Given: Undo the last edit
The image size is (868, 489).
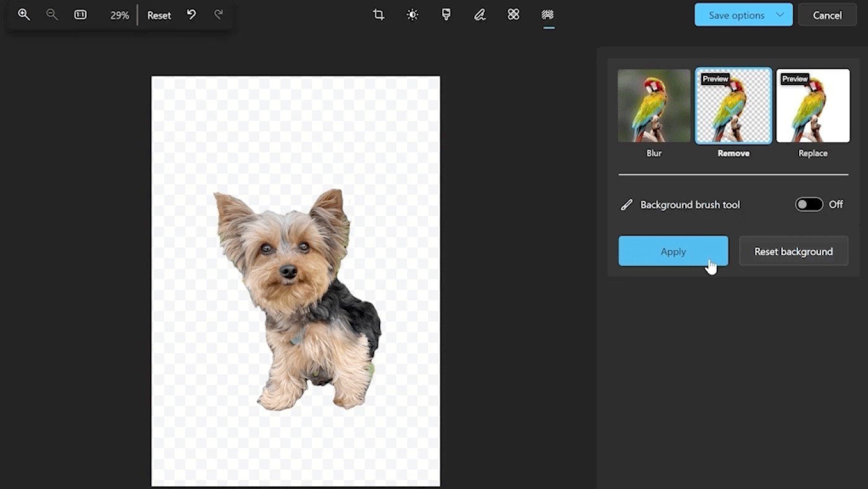Looking at the screenshot, I should click(192, 15).
